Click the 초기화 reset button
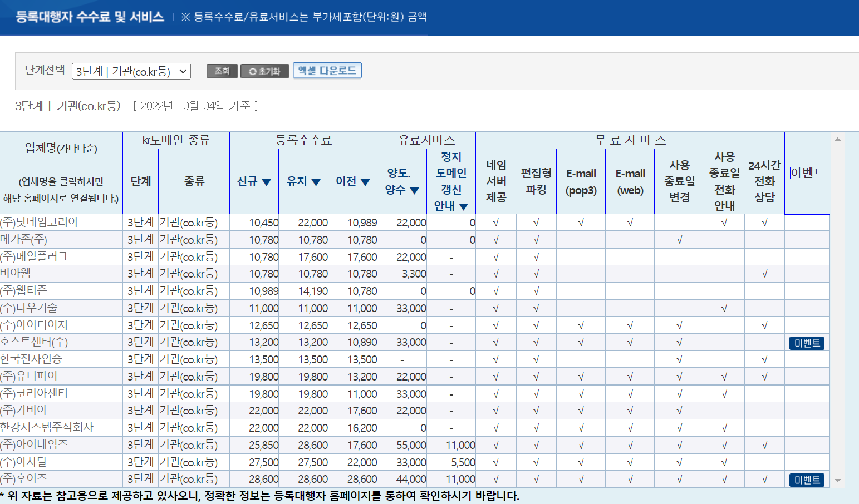 point(265,71)
